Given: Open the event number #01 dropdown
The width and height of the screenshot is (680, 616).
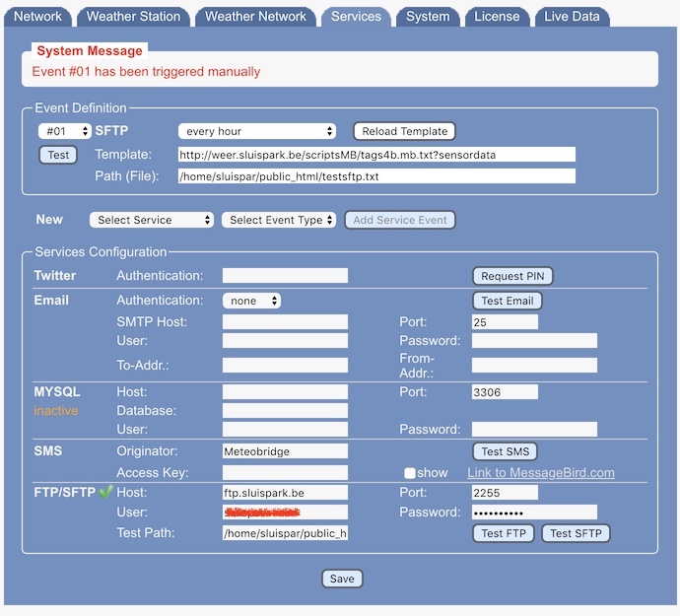Looking at the screenshot, I should point(64,131).
